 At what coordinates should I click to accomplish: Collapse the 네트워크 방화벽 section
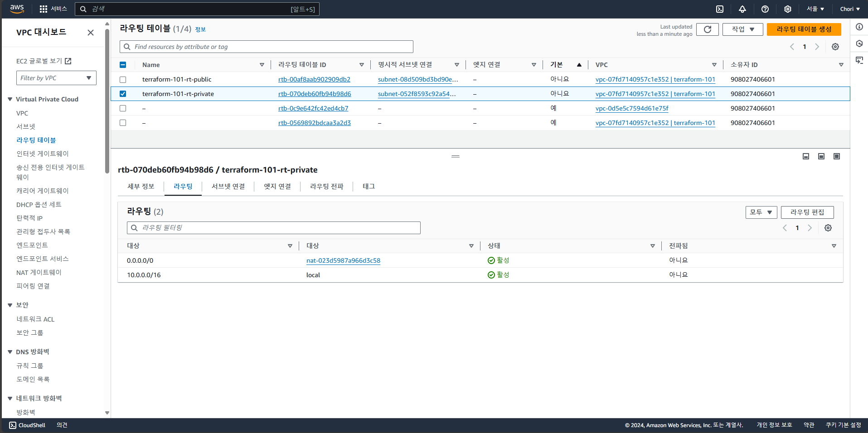[x=10, y=399]
